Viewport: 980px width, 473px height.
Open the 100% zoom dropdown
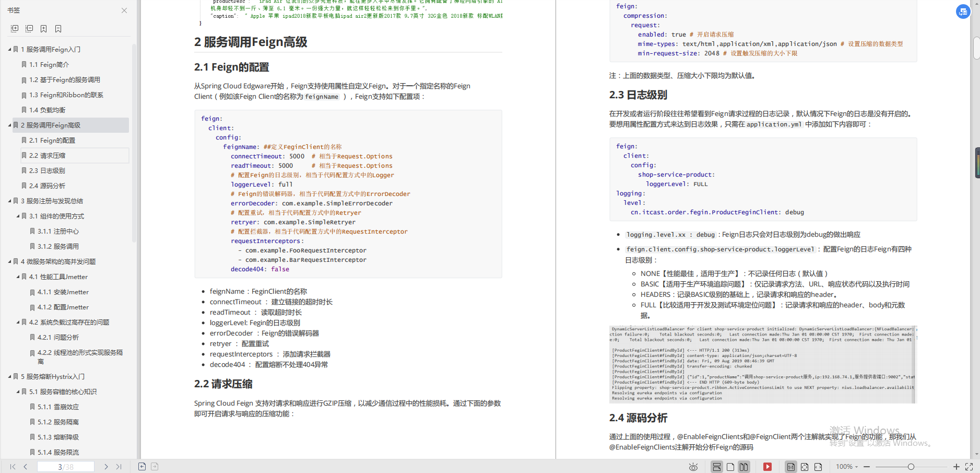click(x=847, y=467)
